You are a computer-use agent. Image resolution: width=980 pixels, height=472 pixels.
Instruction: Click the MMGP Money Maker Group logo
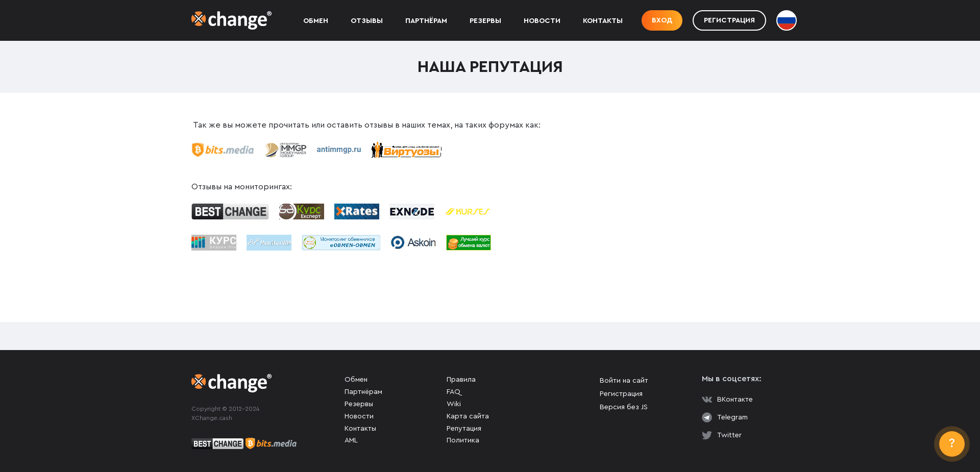click(x=285, y=150)
